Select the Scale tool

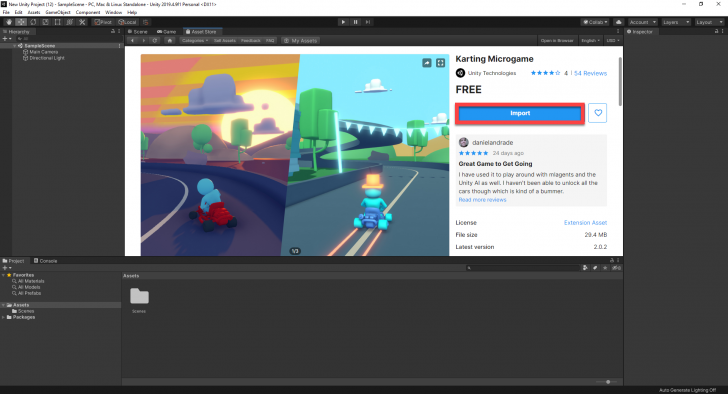click(x=46, y=22)
